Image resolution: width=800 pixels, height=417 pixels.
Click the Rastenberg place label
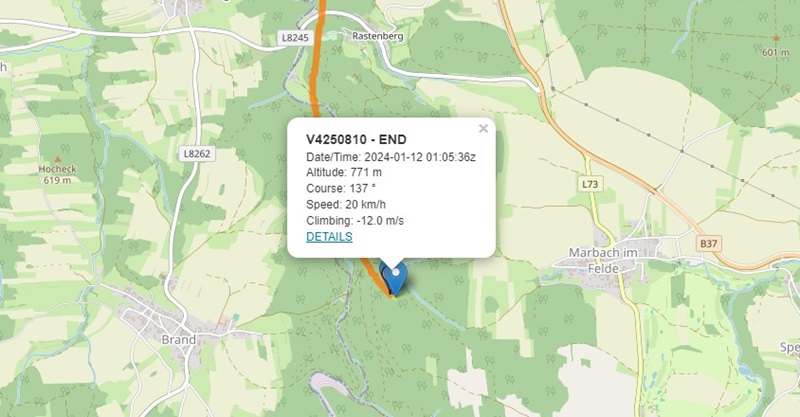pos(377,34)
